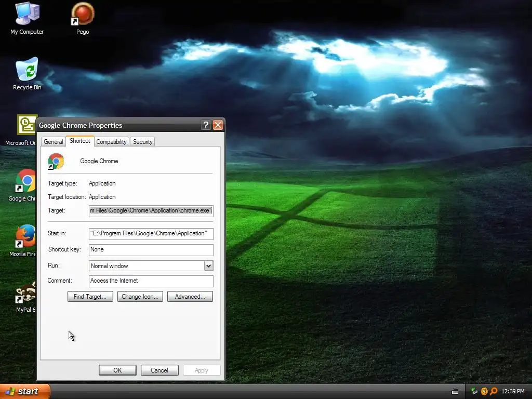
Task: Click the Run: label
Action: coord(54,265)
